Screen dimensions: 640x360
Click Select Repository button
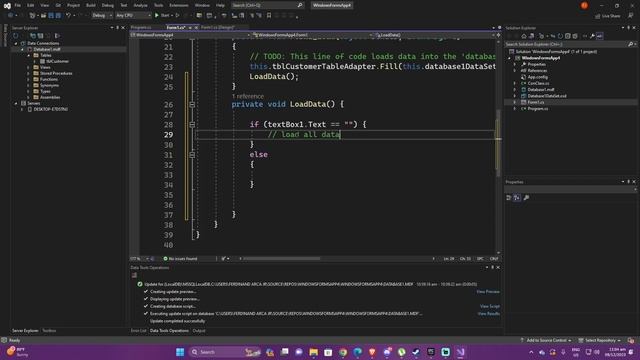coord(600,340)
